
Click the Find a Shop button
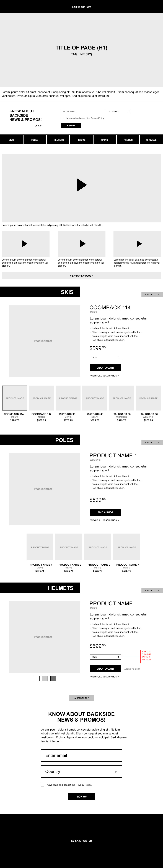(105, 512)
